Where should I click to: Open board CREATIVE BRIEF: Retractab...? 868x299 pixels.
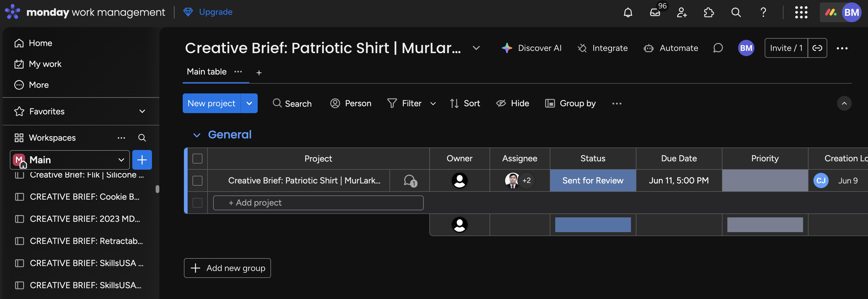click(x=79, y=241)
